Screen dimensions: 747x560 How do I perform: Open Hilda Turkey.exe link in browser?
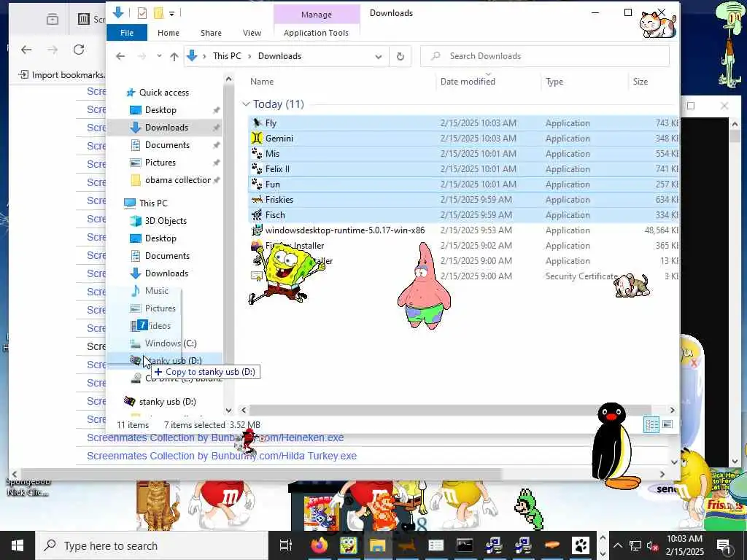pyautogui.click(x=222, y=456)
